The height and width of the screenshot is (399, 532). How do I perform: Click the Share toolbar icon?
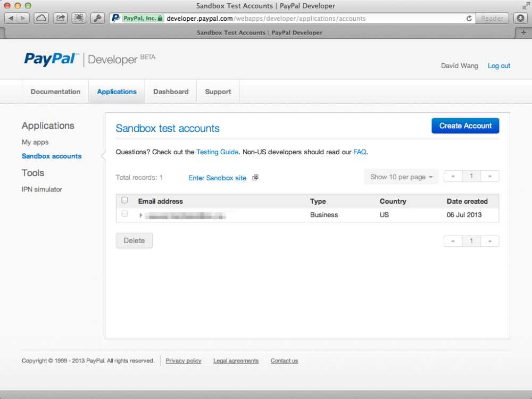(x=61, y=18)
